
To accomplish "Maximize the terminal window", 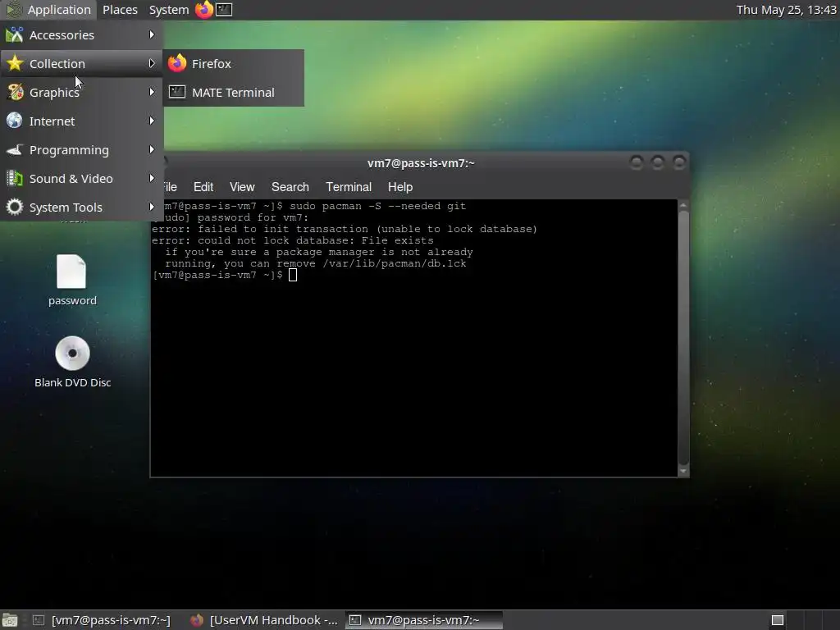I will (657, 162).
